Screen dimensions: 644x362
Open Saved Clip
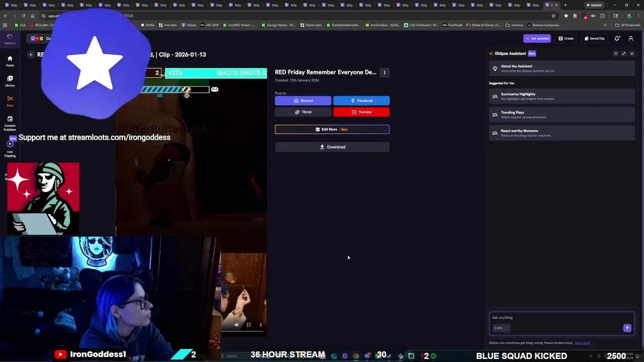(594, 38)
